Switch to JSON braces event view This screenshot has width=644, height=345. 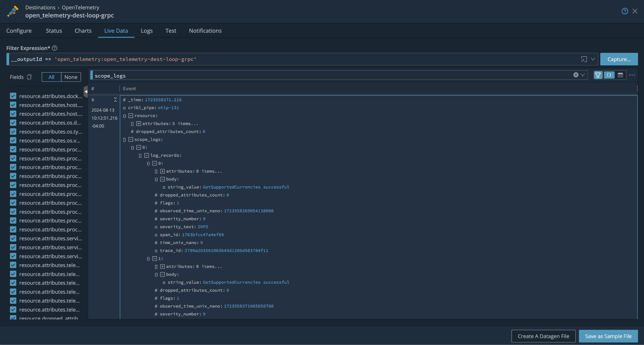(609, 75)
